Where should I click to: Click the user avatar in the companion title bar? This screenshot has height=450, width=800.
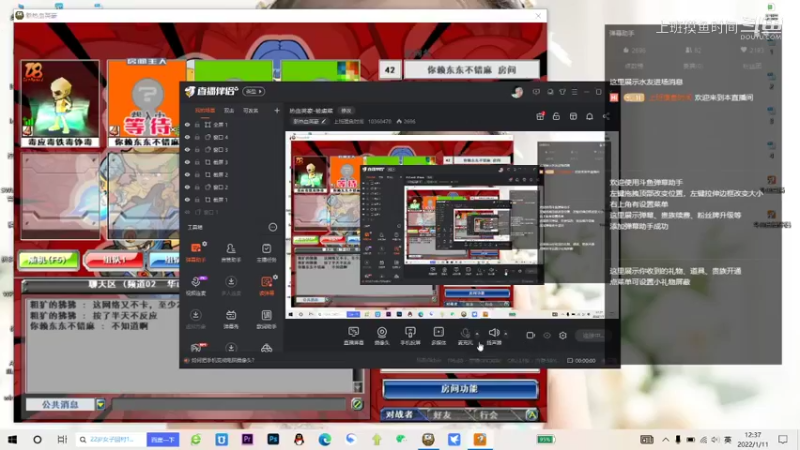click(x=517, y=92)
